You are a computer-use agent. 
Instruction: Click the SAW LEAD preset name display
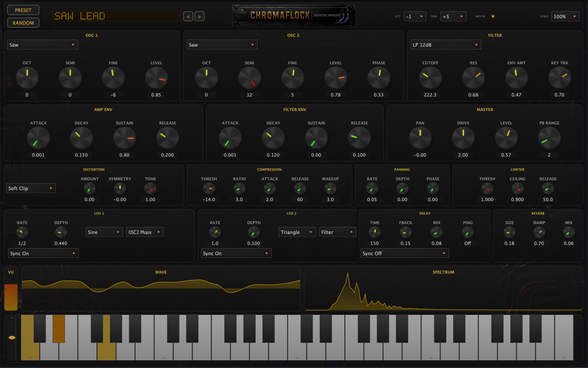click(x=117, y=16)
